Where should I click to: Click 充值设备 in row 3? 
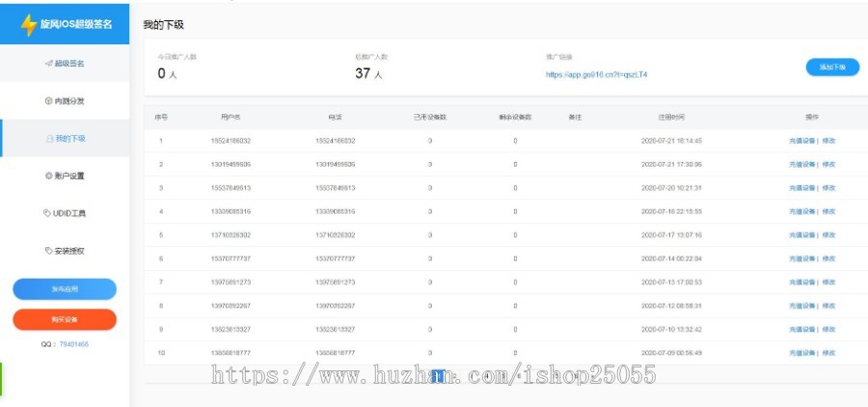(801, 188)
